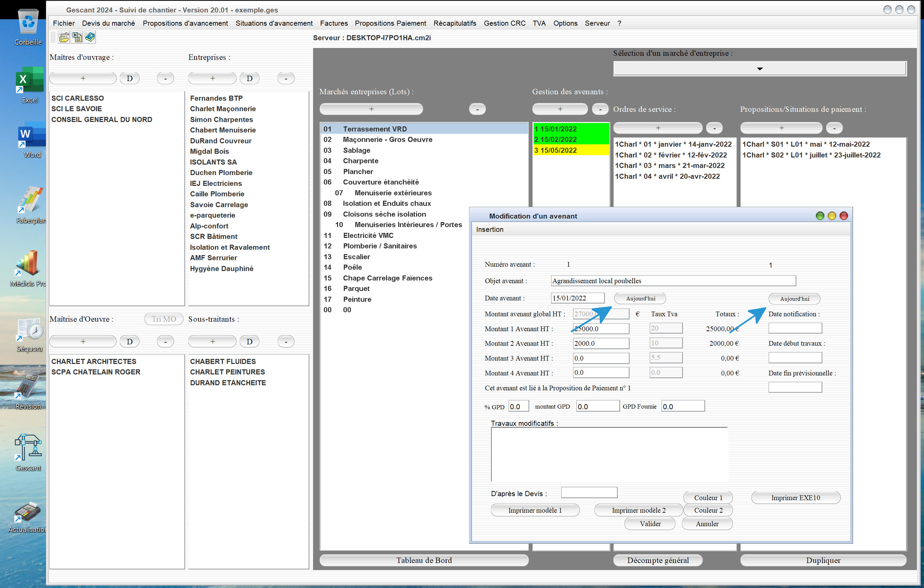Open the TVA menu
Viewport: 924px width, 588px height.
click(539, 23)
